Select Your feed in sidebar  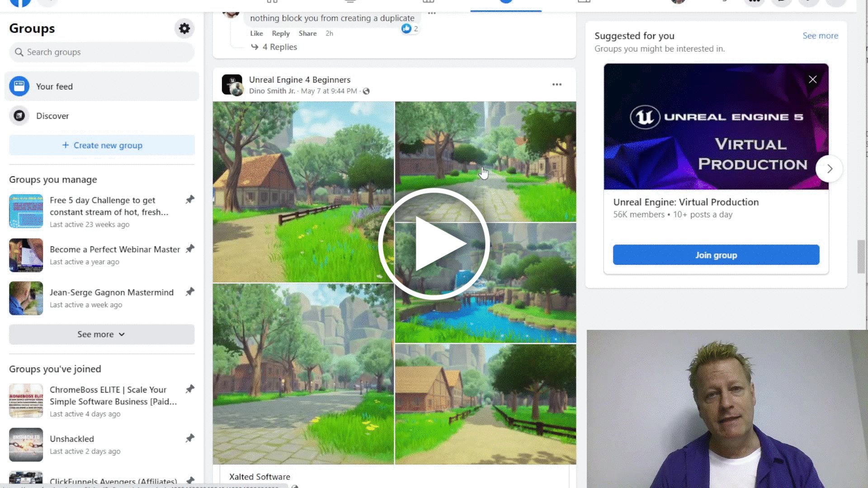102,86
